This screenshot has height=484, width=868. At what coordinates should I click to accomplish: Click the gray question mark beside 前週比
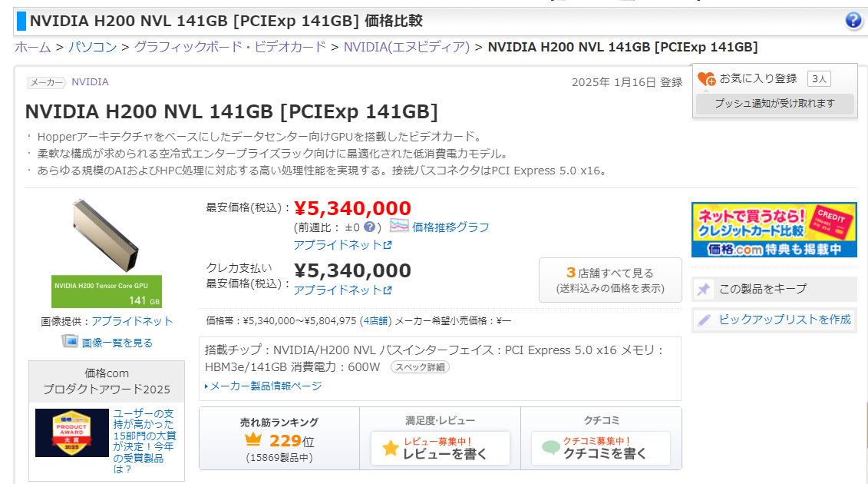click(369, 227)
